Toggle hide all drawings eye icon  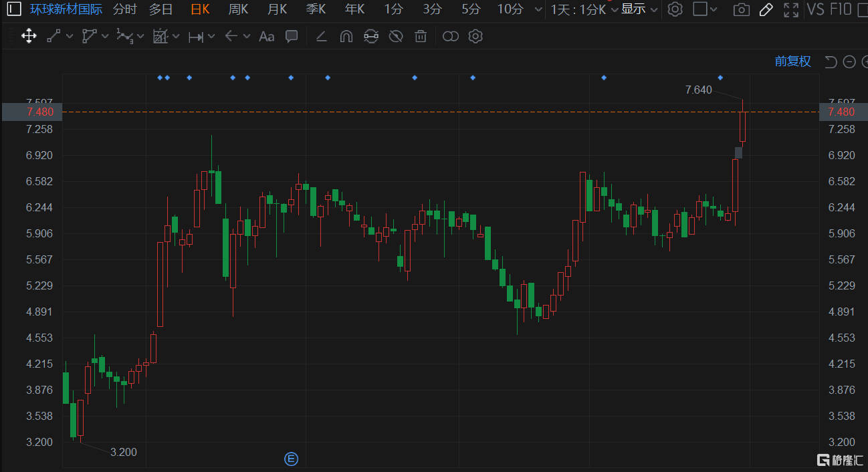pos(396,36)
